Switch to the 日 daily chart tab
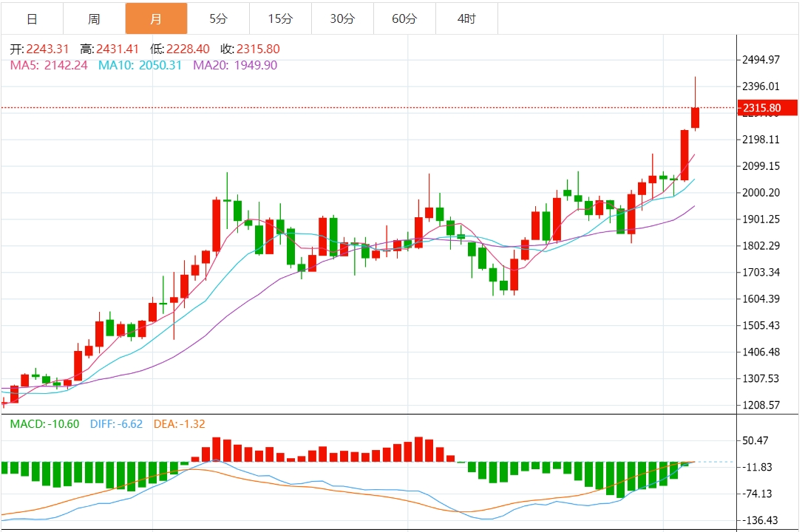The width and height of the screenshot is (805, 532). tap(32, 19)
